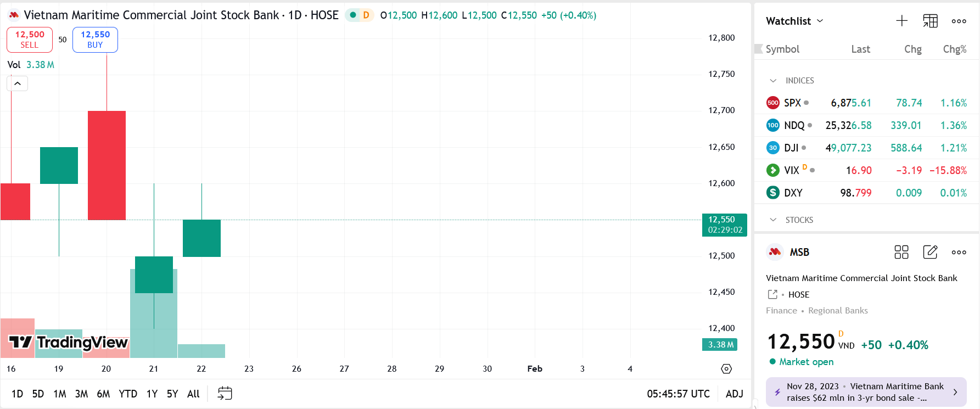This screenshot has width=980, height=409.
Task: Open chart settings gear icon
Action: [726, 369]
